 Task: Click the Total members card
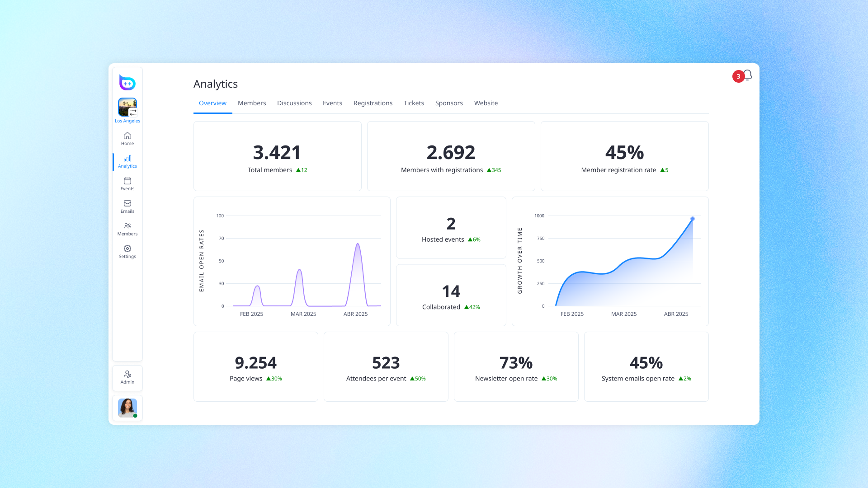pyautogui.click(x=277, y=156)
